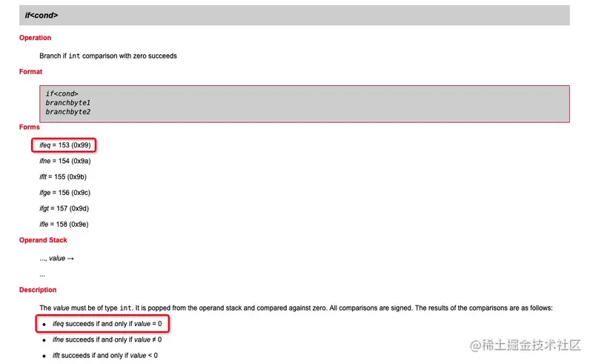Image resolution: width=593 pixels, height=364 pixels.
Task: Click the highlighted ifeq = 153 (0x99) entry
Action: (64, 145)
